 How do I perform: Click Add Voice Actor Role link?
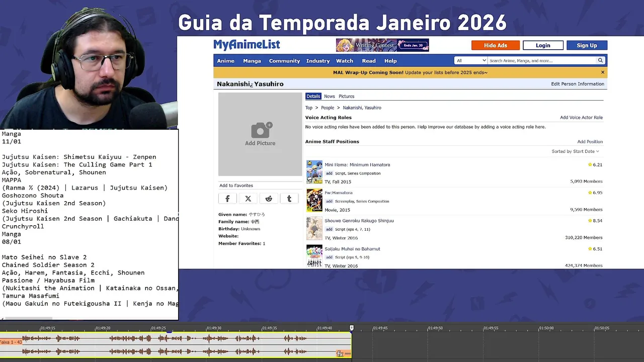tap(581, 118)
